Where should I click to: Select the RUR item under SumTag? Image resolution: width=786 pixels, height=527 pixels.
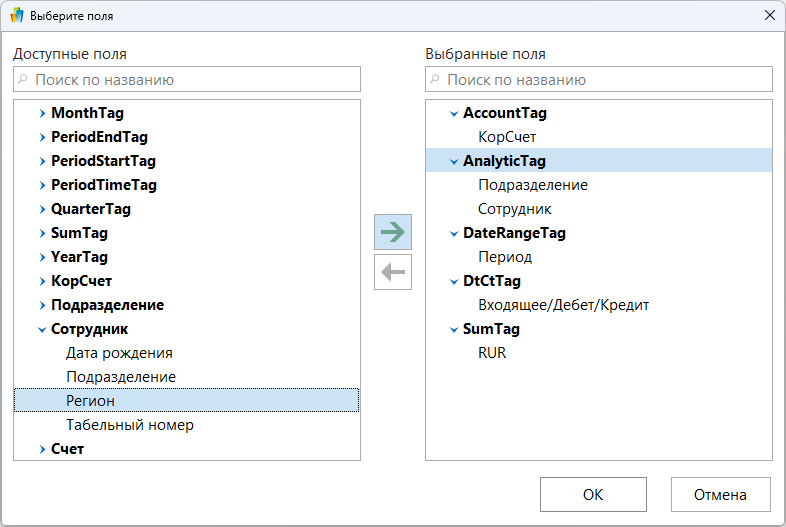(492, 353)
